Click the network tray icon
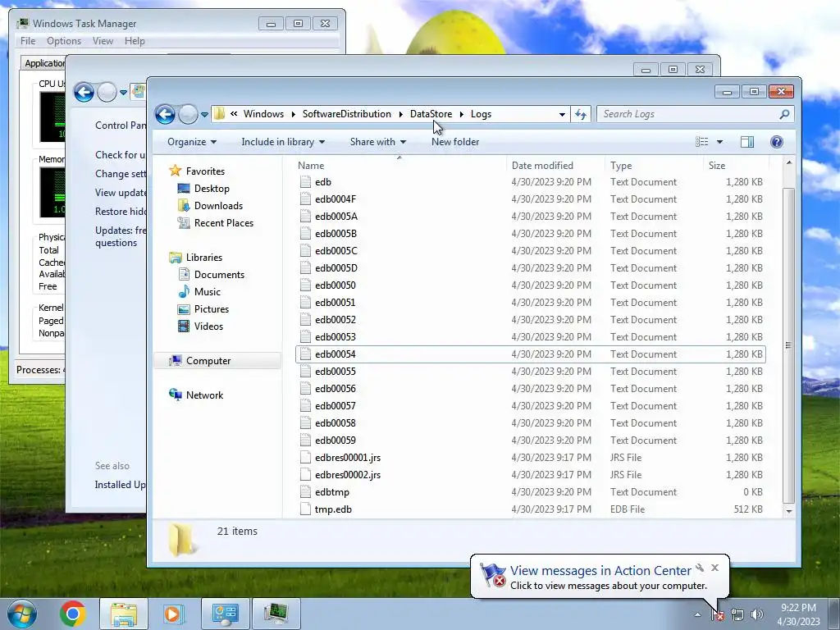The height and width of the screenshot is (630, 840). [737, 615]
